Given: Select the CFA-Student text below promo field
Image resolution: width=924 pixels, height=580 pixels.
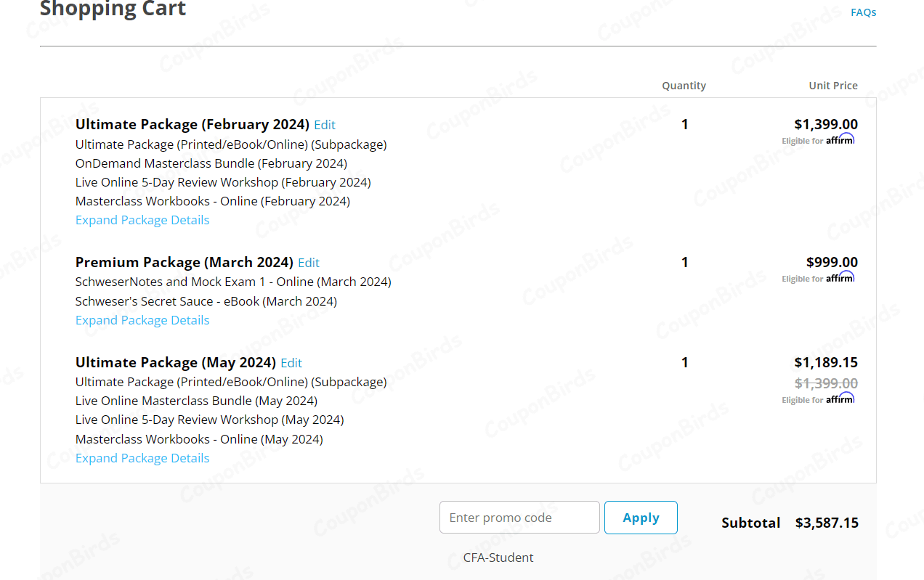Looking at the screenshot, I should pyautogui.click(x=498, y=557).
